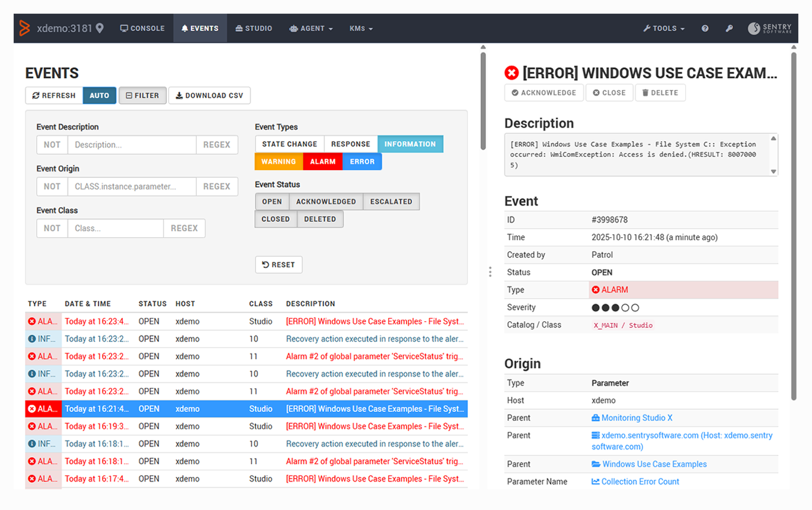This screenshot has height=510, width=812.
Task: Click the red error icon in detail title
Action: (511, 73)
